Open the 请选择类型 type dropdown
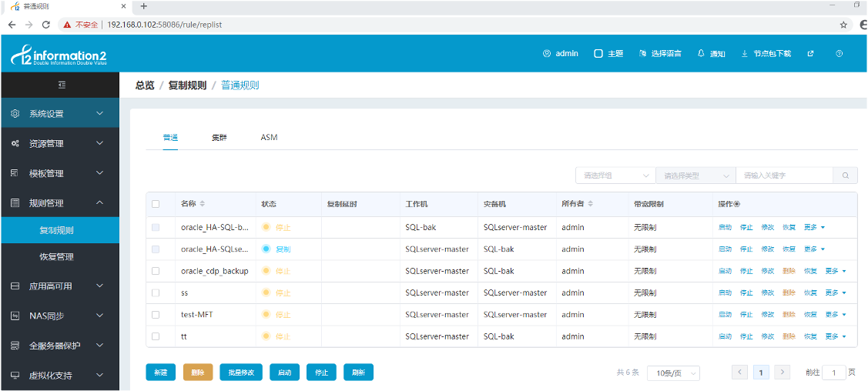The image size is (868, 391). pos(695,175)
